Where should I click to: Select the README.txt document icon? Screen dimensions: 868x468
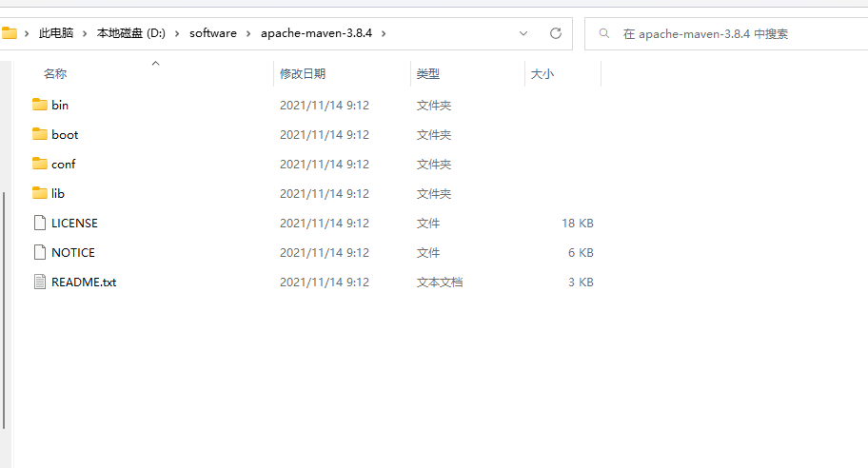click(x=40, y=282)
